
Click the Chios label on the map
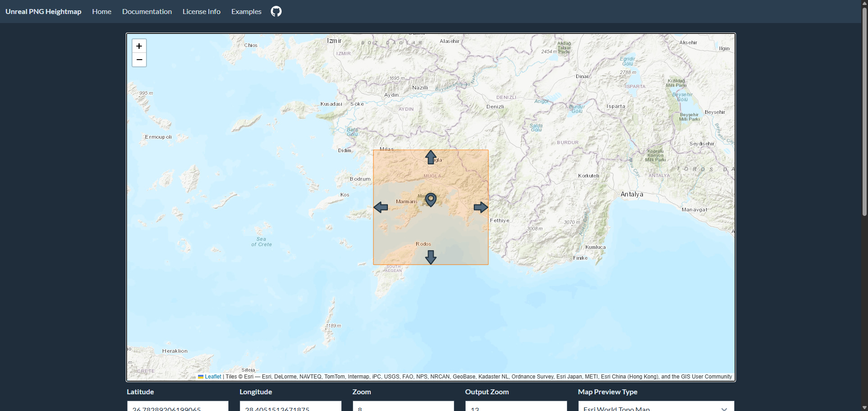251,45
